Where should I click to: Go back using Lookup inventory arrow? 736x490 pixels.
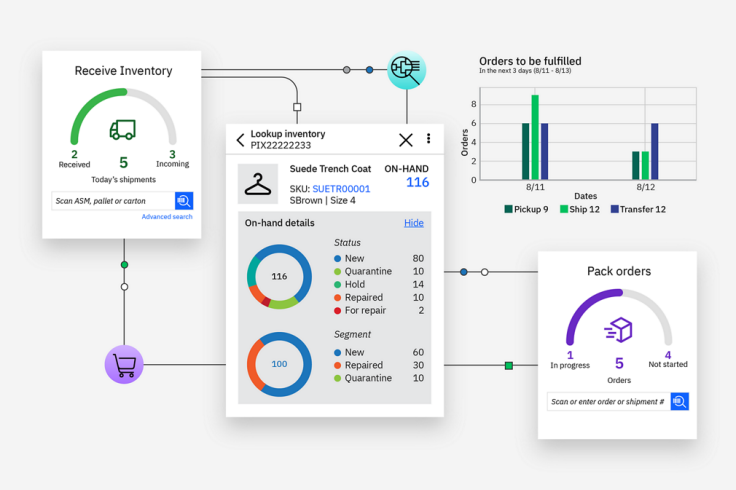pyautogui.click(x=240, y=140)
